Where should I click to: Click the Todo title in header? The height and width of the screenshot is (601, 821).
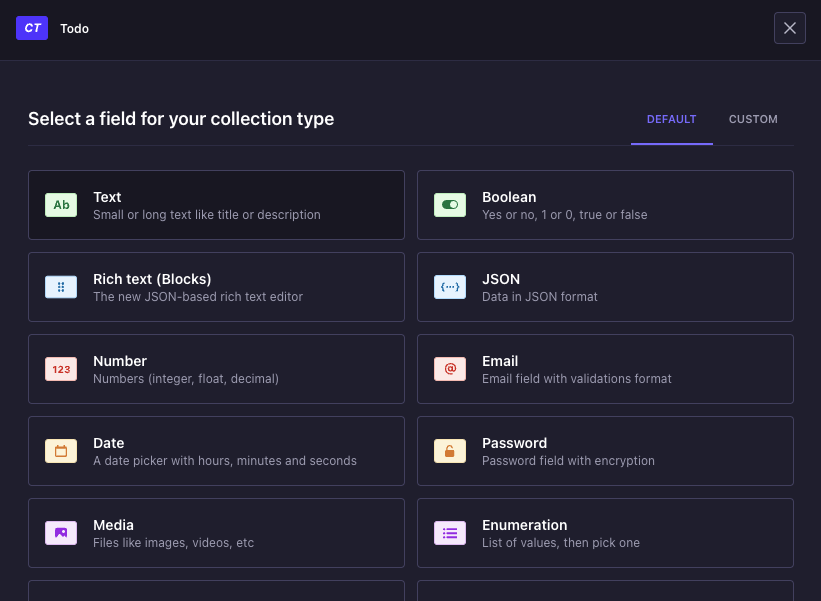(x=74, y=28)
